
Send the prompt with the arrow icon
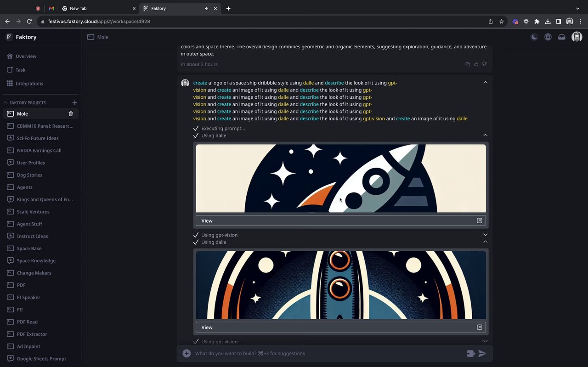[x=482, y=354]
